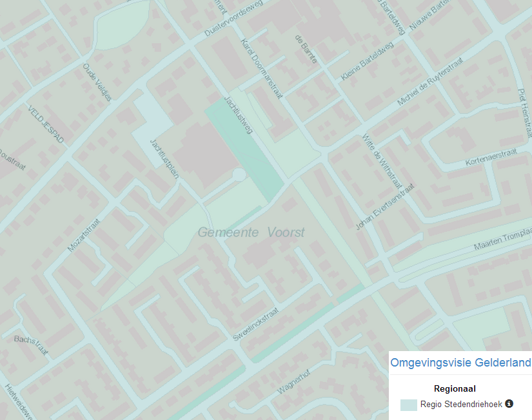This screenshot has width=532, height=420.
Task: Click the Gemeente Voorst map label
Action: (251, 233)
